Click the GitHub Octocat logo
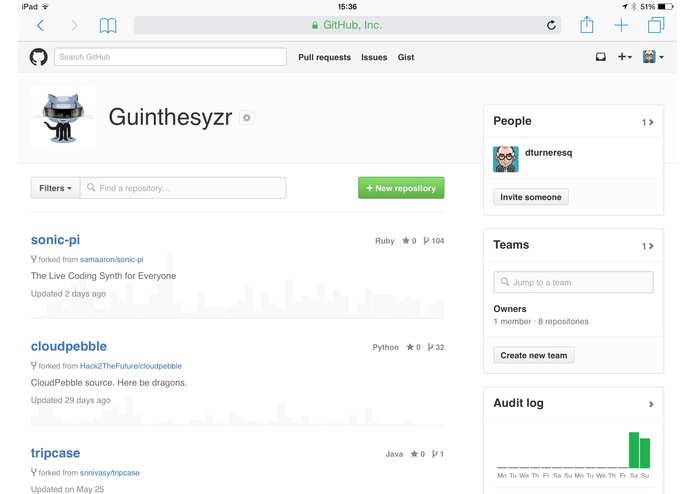The width and height of the screenshot is (695, 494). (39, 57)
